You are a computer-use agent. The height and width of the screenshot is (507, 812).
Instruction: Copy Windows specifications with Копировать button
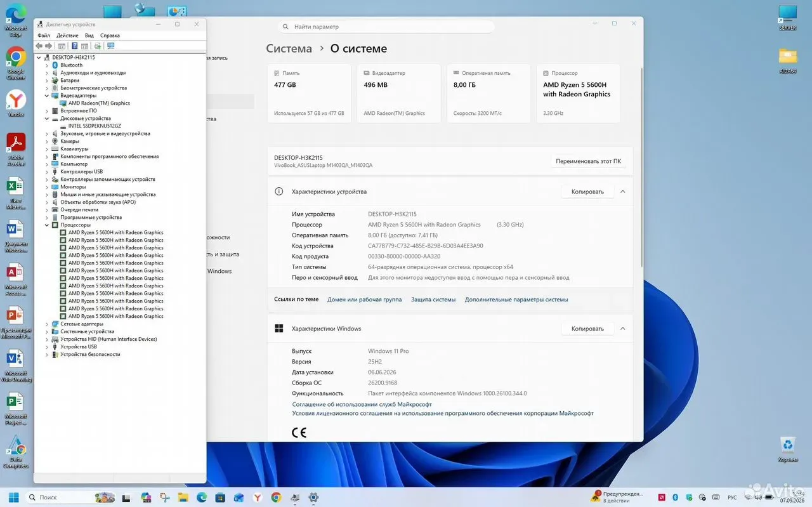click(587, 329)
